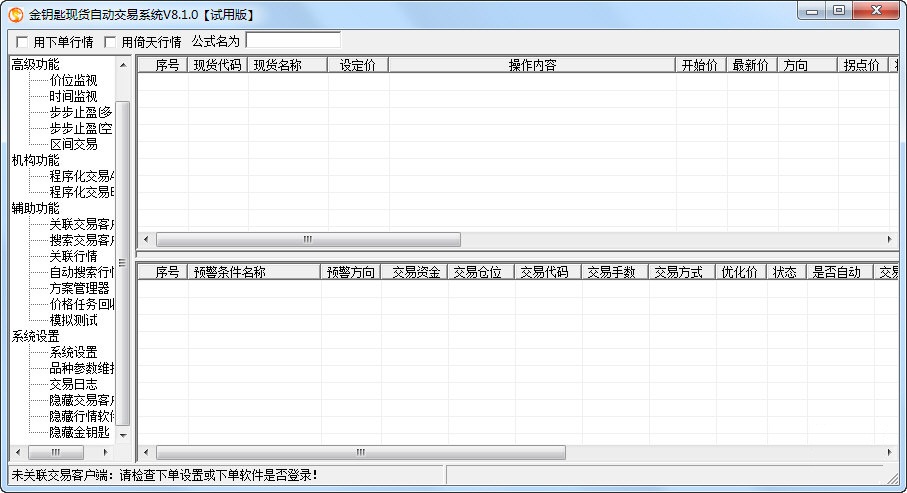Click the 公式名为 input field

click(293, 41)
